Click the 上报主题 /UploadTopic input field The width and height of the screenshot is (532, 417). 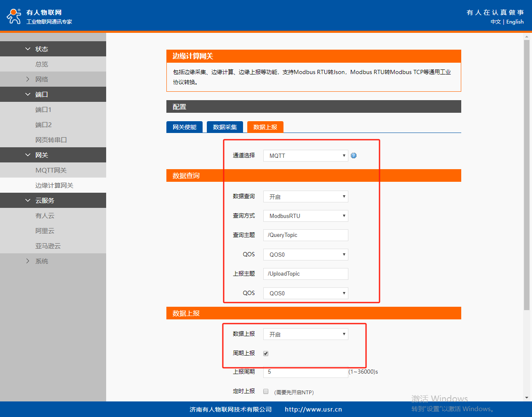pyautogui.click(x=306, y=274)
